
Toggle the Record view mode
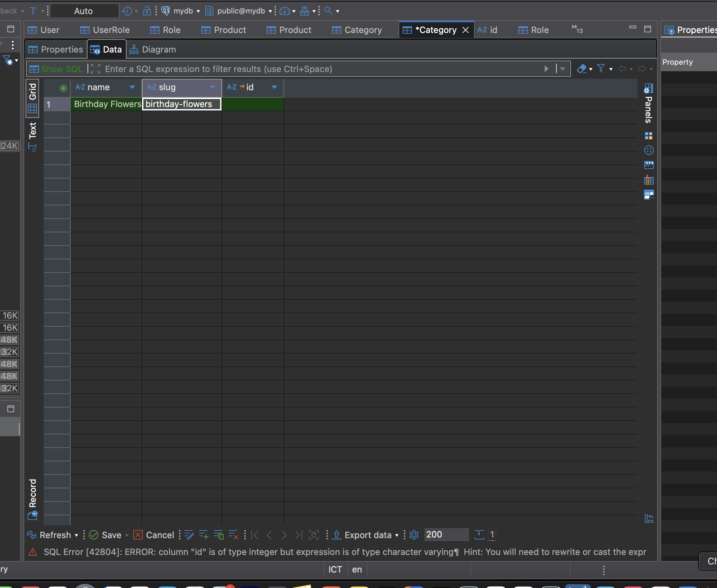point(33,498)
